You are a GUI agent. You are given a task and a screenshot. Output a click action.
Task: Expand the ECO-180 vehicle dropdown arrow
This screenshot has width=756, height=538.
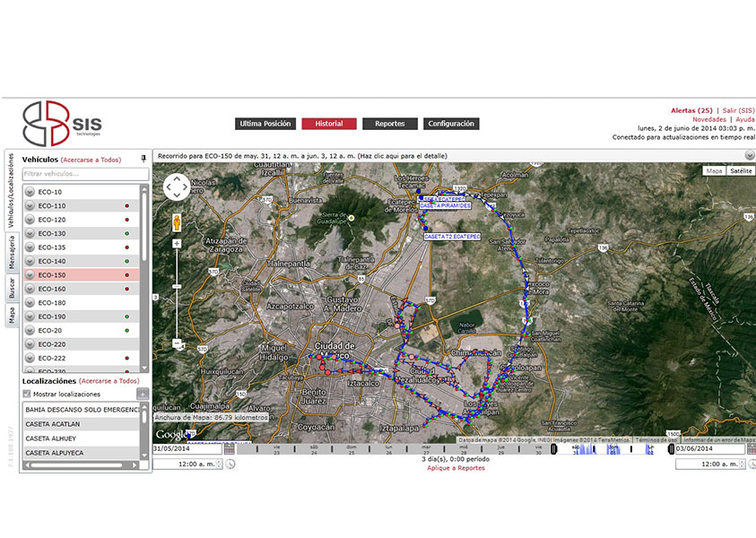click(30, 303)
